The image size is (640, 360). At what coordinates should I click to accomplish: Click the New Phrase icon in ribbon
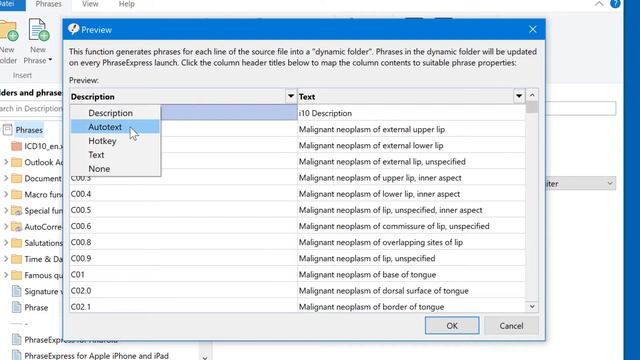tap(39, 30)
